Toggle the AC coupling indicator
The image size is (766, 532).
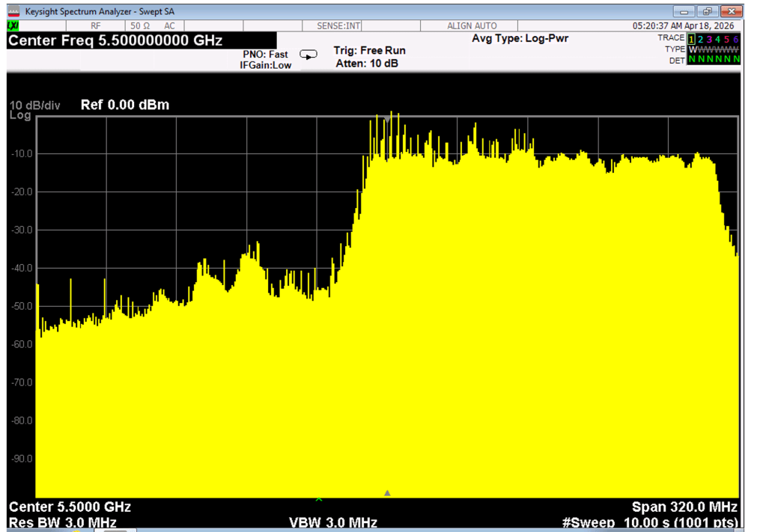click(x=169, y=26)
